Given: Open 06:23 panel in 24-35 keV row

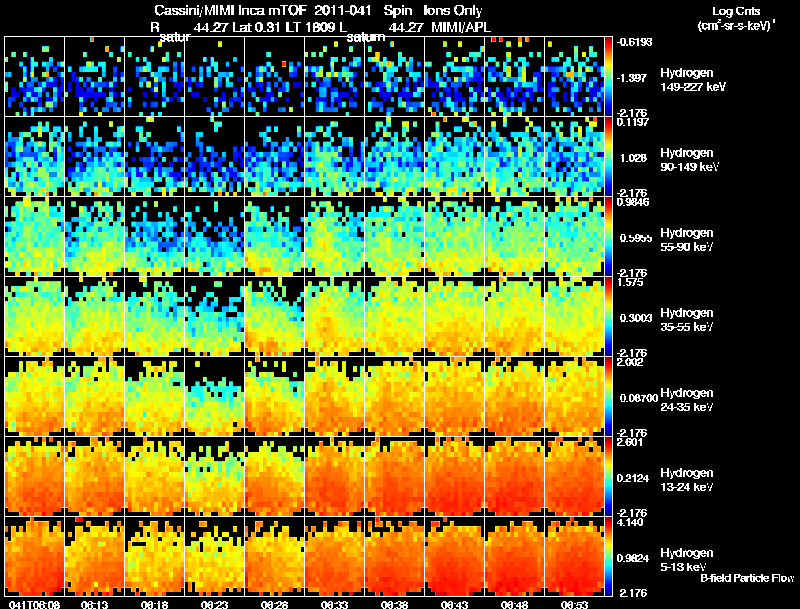Looking at the screenshot, I should [214, 396].
